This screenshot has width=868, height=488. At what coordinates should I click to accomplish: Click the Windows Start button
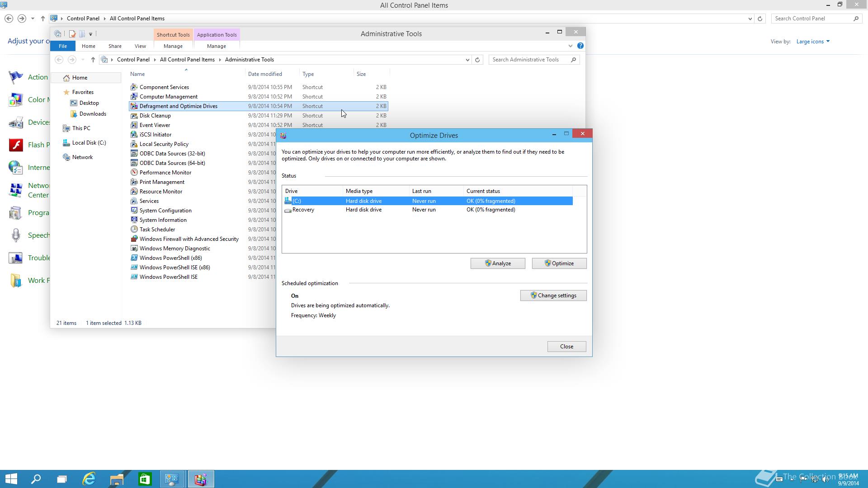point(11,479)
